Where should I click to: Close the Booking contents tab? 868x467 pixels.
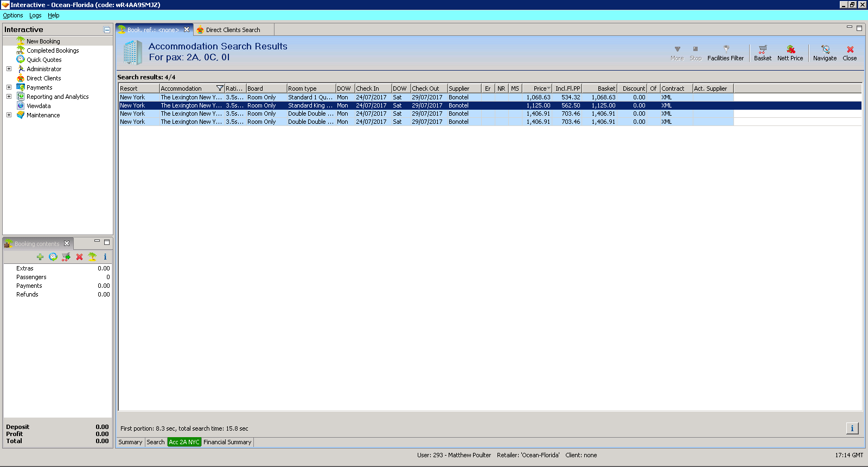[x=67, y=244]
